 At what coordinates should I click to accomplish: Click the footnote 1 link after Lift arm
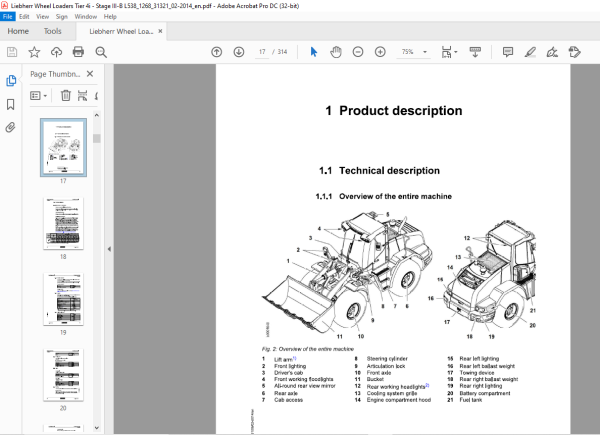(x=295, y=358)
